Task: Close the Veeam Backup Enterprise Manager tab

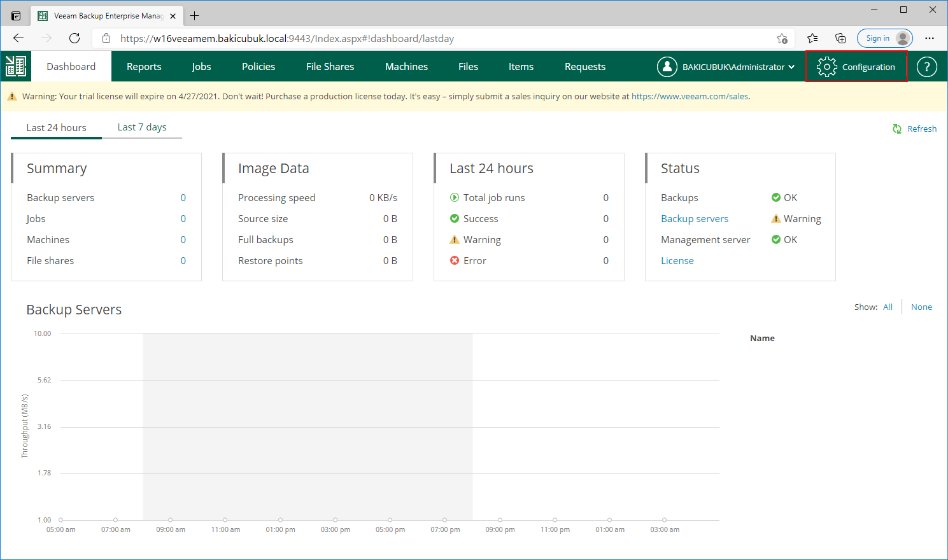Action: point(173,16)
